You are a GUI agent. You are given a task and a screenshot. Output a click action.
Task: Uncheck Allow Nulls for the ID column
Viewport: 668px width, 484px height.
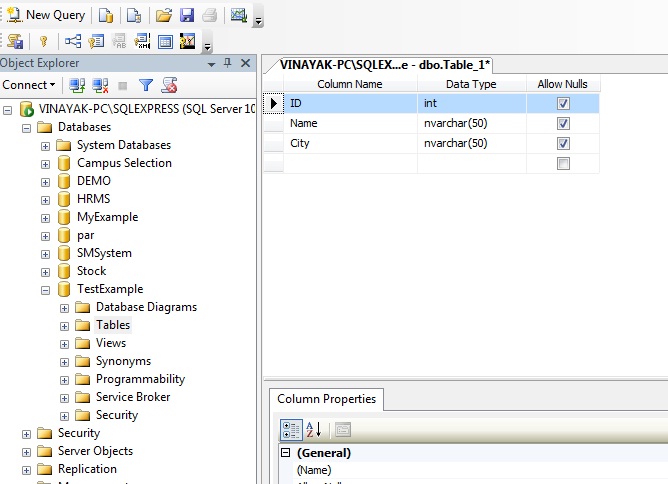coord(563,103)
